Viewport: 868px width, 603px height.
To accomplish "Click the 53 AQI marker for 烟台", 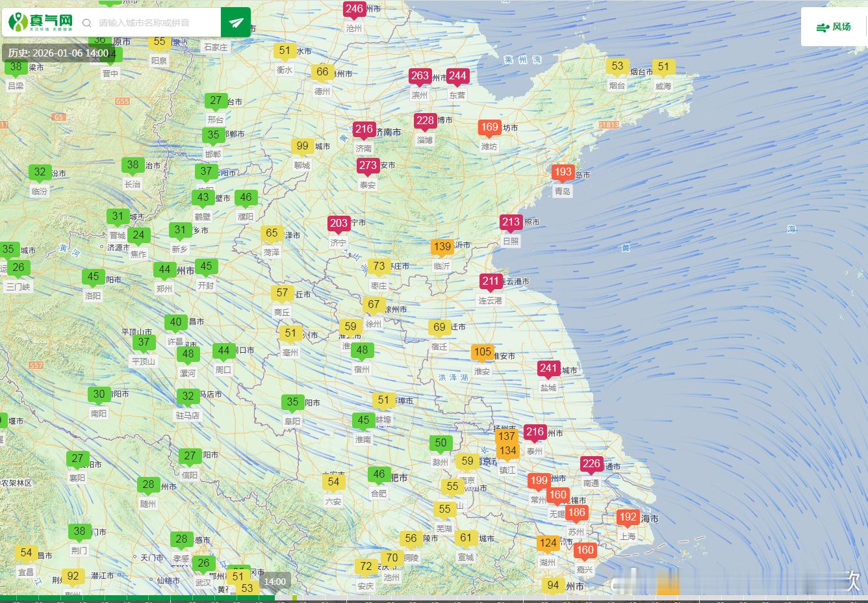I will 617,66.
